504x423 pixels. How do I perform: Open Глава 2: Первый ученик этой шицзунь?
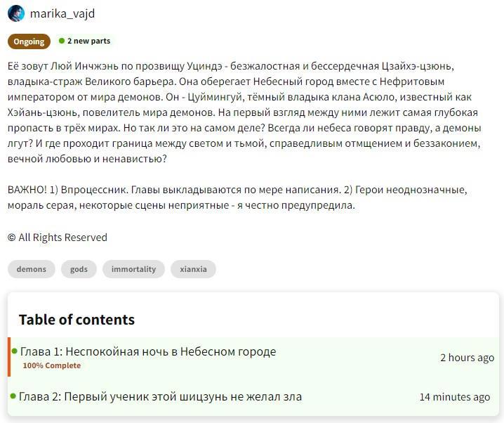pos(161,396)
